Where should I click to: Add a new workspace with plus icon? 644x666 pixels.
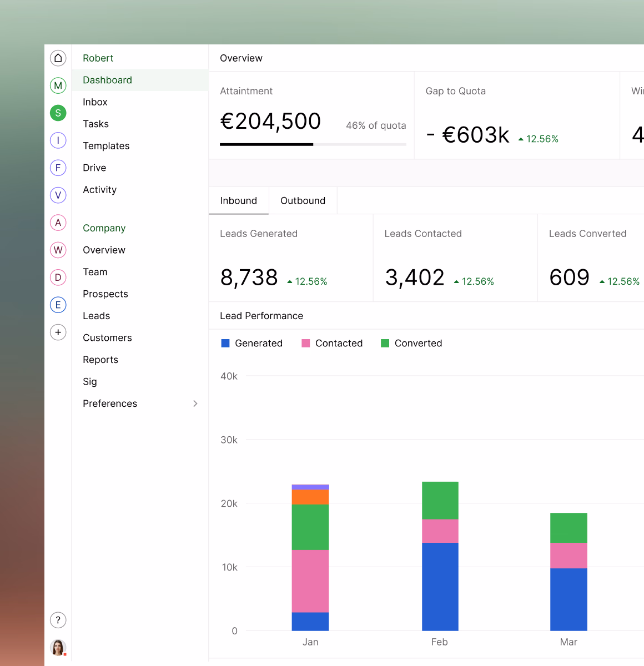[58, 332]
